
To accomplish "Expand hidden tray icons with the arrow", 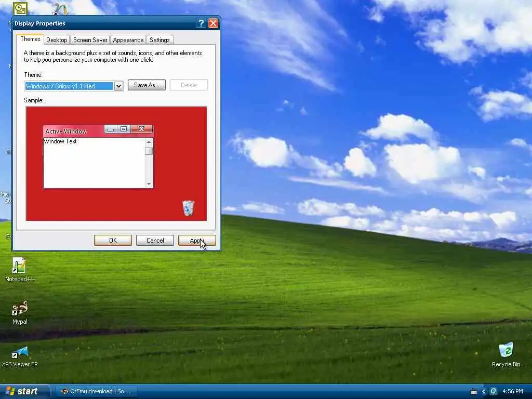I will click(484, 392).
